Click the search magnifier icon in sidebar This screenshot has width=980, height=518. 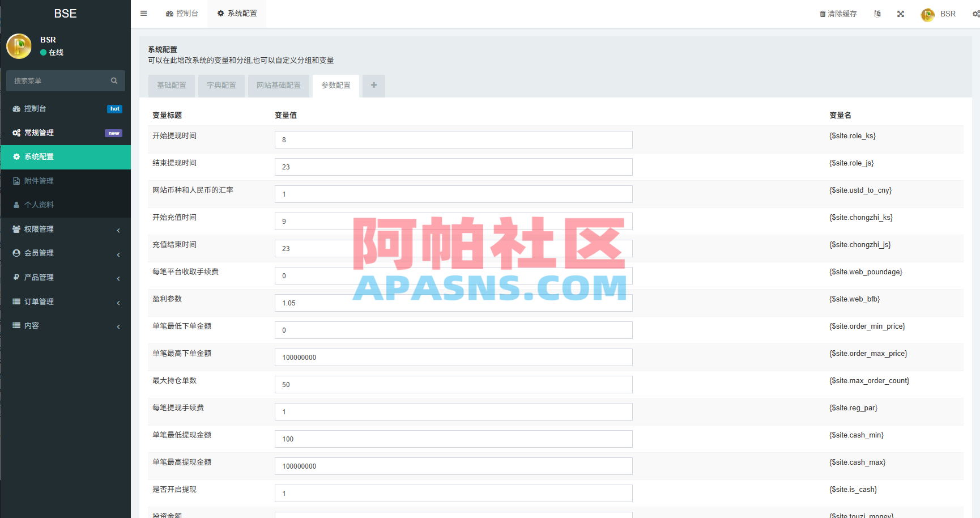click(x=114, y=81)
